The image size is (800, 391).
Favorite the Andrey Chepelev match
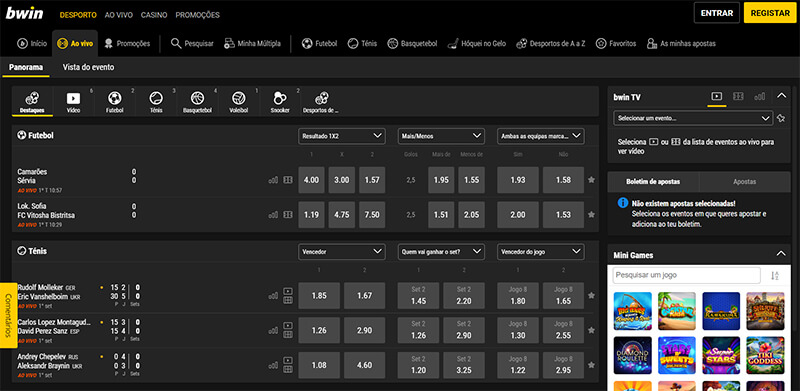click(591, 365)
